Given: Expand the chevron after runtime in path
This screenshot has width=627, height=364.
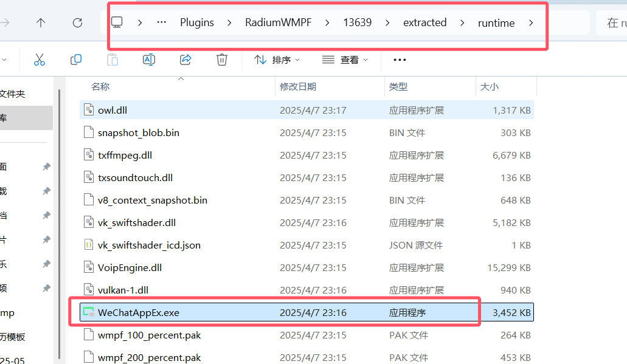Looking at the screenshot, I should (x=531, y=23).
